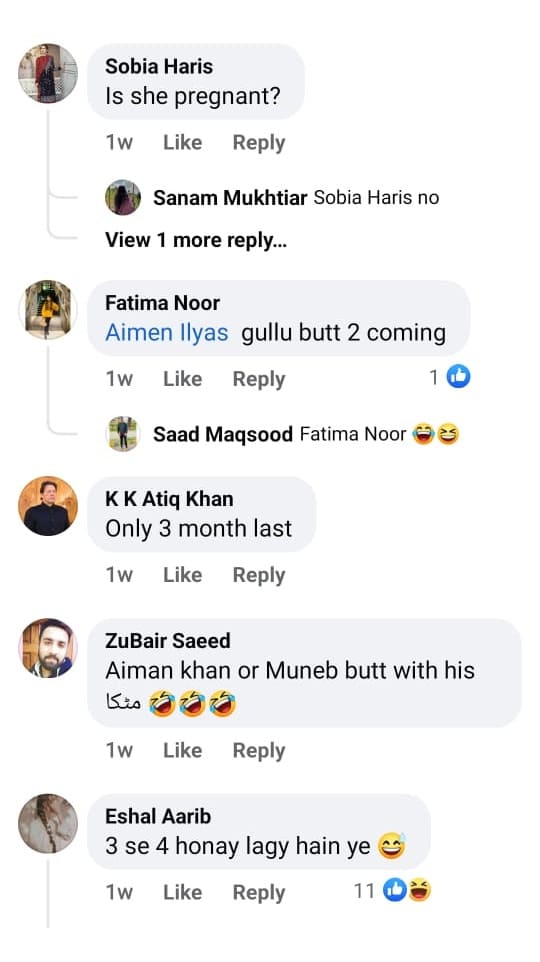Like Fatima Noor's comment
Image resolution: width=540 pixels, height=962 pixels.
pos(182,379)
